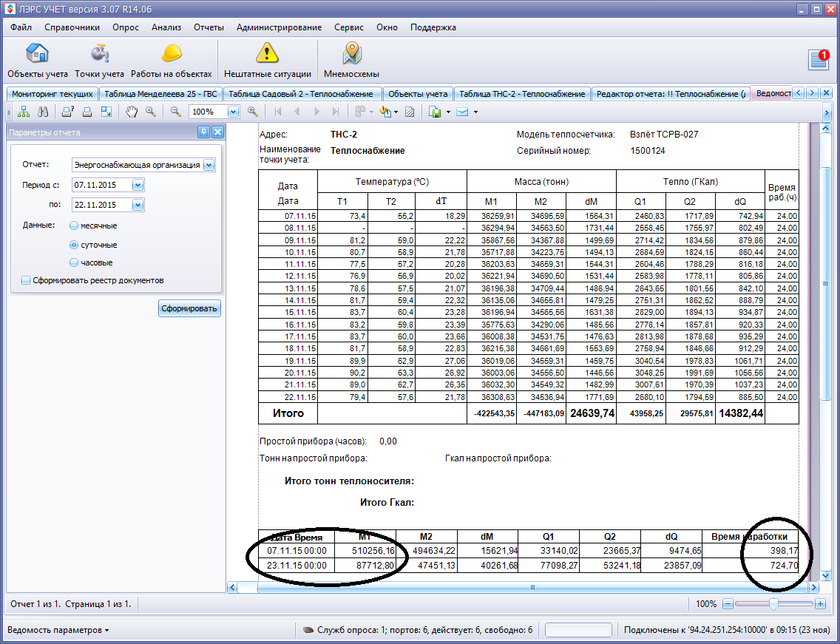Screen dimensions: 840x644
Task: Click the binoculars search icon
Action: (x=43, y=112)
